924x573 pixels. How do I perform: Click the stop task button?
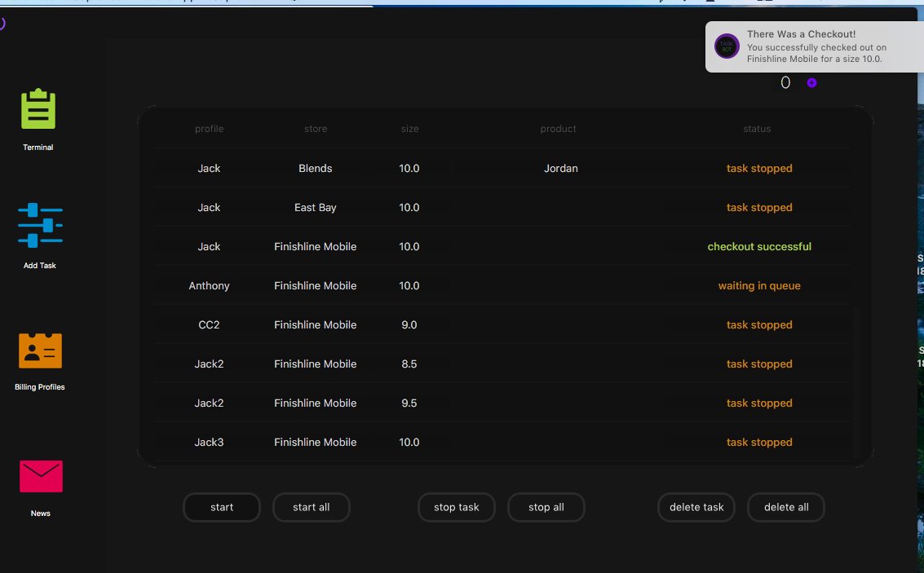[x=456, y=507]
